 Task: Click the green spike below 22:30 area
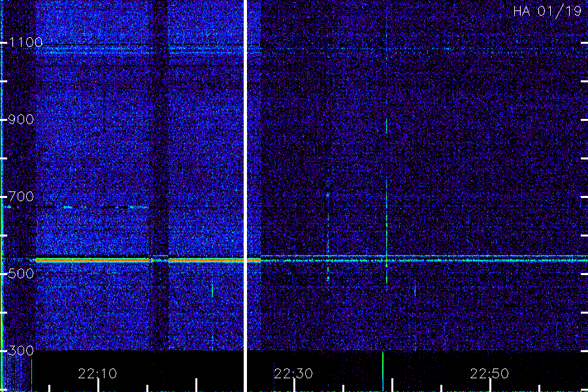[x=382, y=370]
